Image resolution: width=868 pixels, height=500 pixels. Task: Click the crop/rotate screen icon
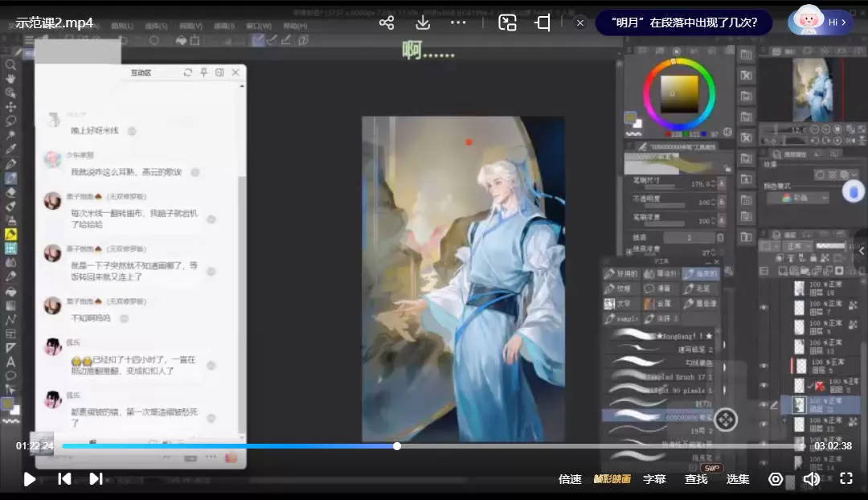tap(542, 23)
